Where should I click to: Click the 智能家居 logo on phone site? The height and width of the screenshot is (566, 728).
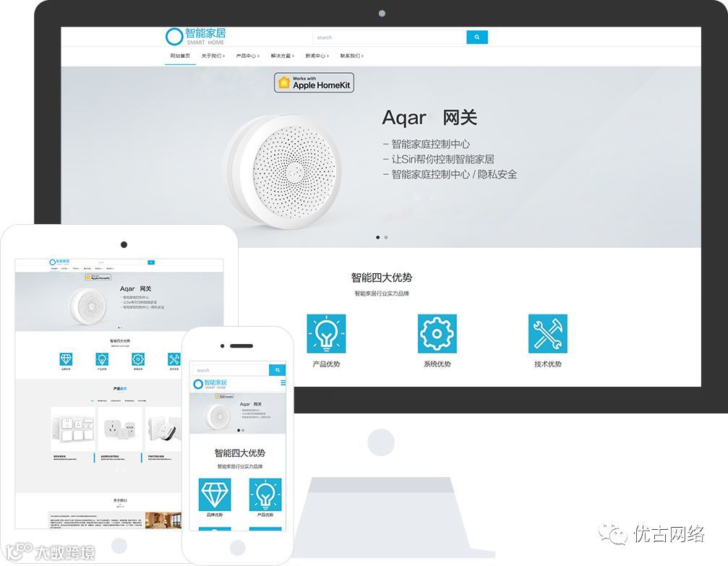(210, 384)
